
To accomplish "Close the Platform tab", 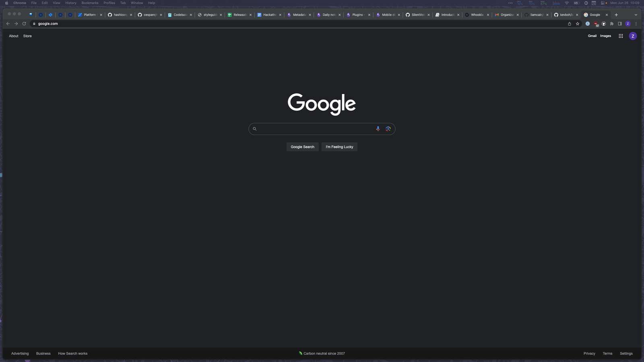I will [101, 15].
